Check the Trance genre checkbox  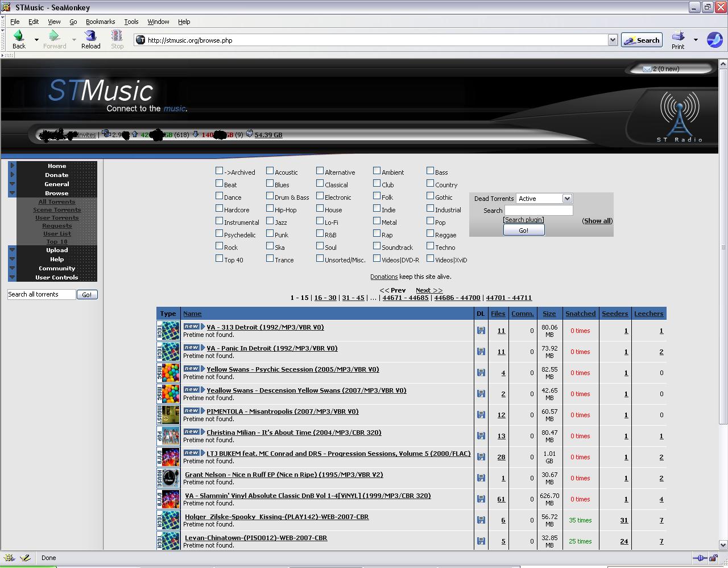270,258
